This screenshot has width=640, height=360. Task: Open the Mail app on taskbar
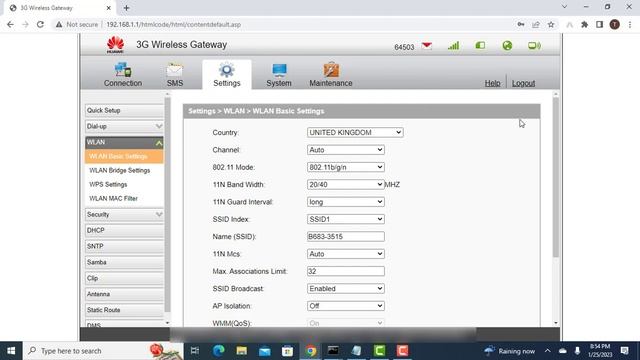[264, 351]
